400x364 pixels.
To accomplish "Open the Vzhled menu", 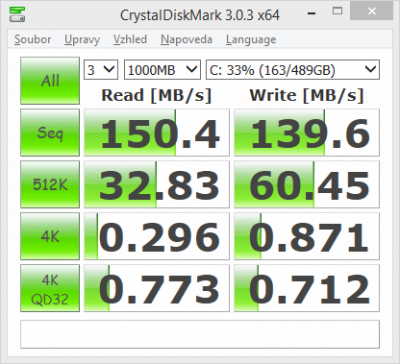I will point(130,39).
